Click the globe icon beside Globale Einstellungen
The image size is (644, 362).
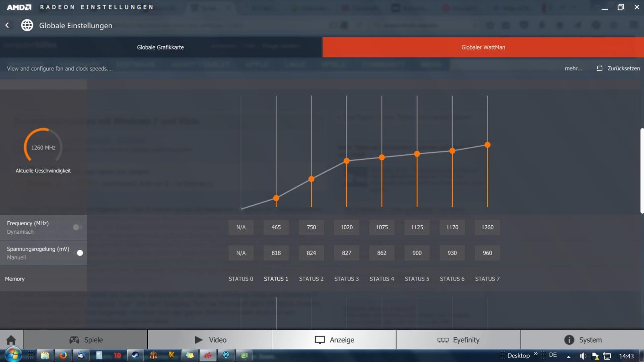(x=27, y=25)
